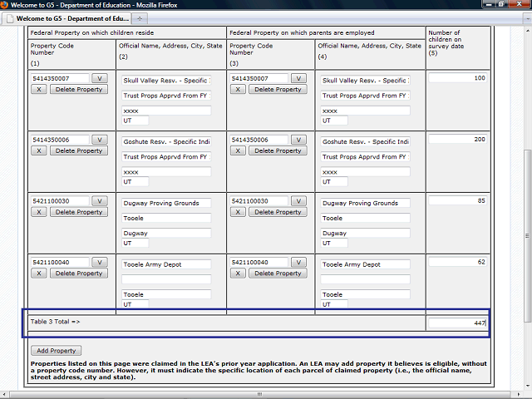
Task: Click reside Skull Valley Resv. name field
Action: click(166, 81)
